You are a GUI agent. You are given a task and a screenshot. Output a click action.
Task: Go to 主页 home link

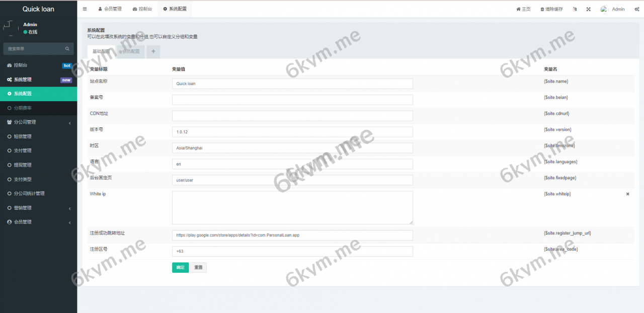click(x=523, y=9)
